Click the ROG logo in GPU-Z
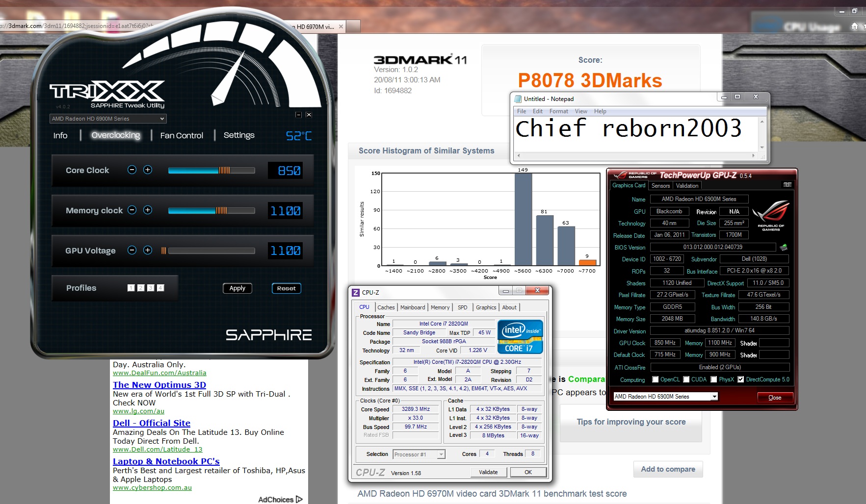The image size is (866, 504). pyautogui.click(x=771, y=215)
